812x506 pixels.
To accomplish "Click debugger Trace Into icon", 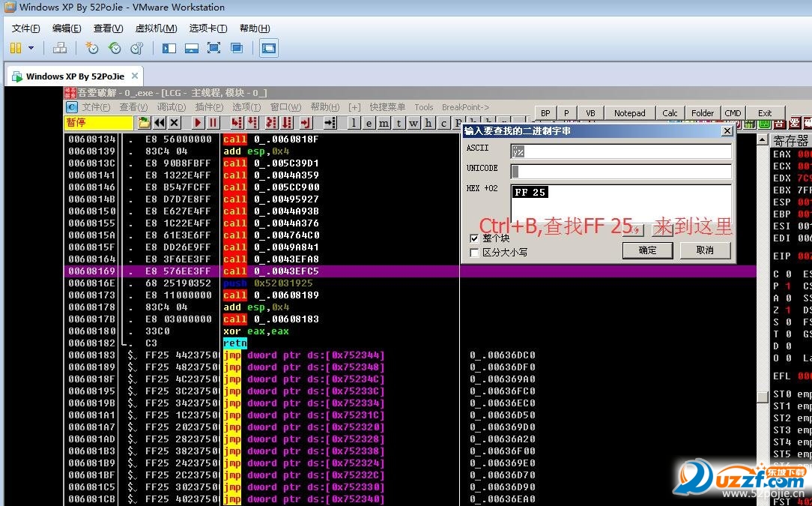I will click(271, 123).
